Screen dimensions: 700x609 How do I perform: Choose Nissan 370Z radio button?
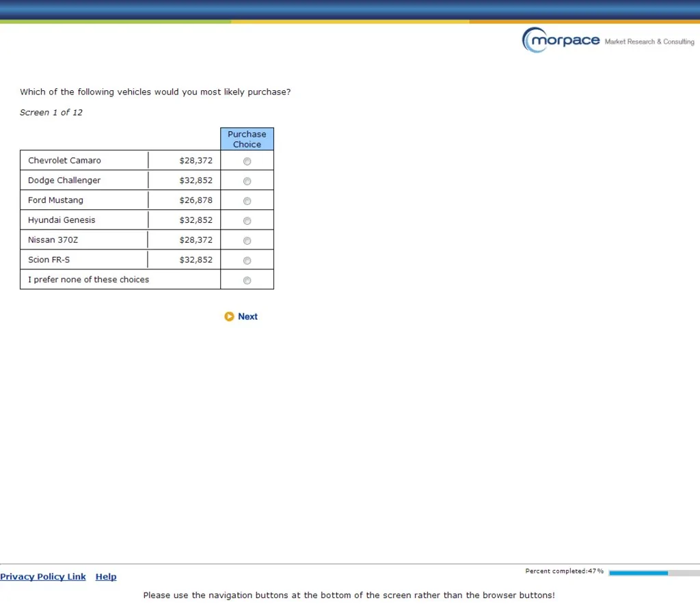coord(247,241)
